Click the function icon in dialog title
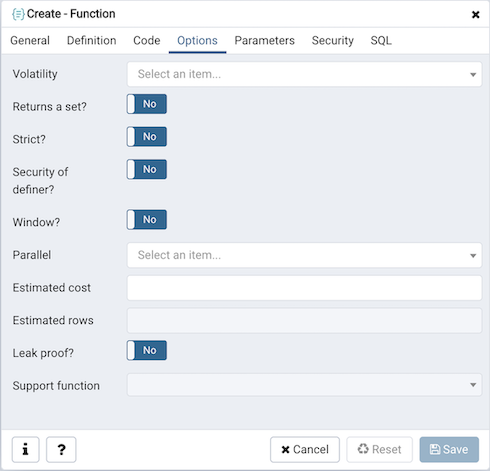Screen dimensions: 490x471 (18, 14)
